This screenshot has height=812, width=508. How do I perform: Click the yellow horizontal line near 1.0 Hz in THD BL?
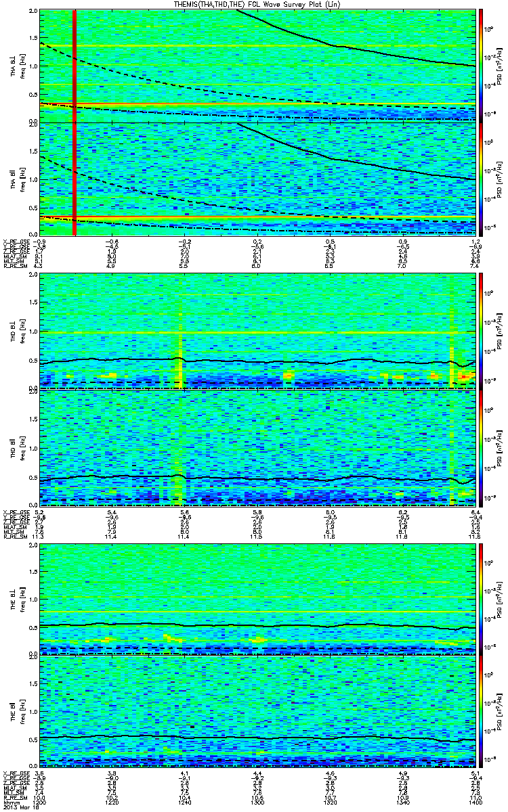(x=257, y=333)
